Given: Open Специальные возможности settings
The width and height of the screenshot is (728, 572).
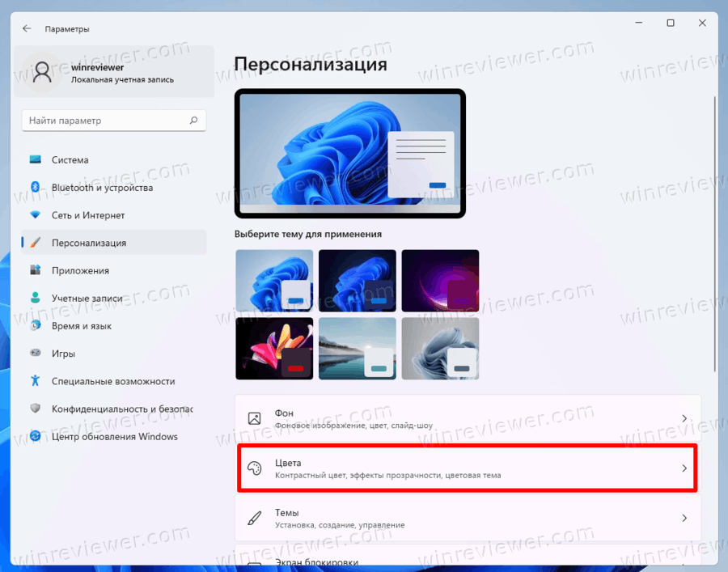Looking at the screenshot, I should pos(114,381).
